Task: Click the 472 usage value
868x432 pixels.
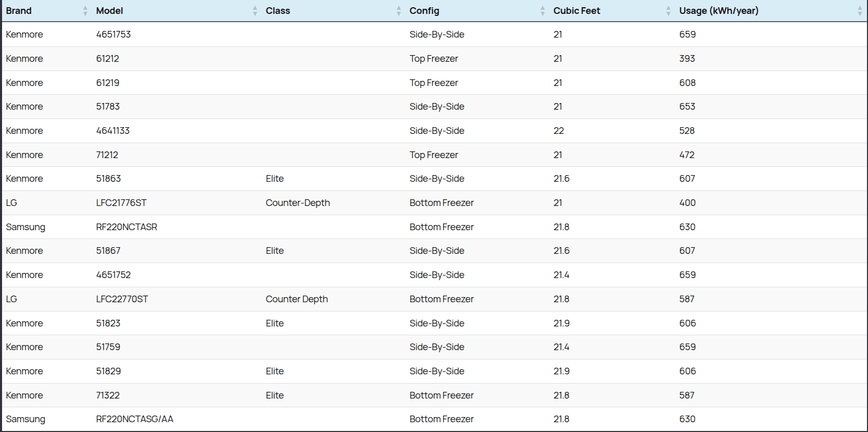Action: (x=687, y=155)
